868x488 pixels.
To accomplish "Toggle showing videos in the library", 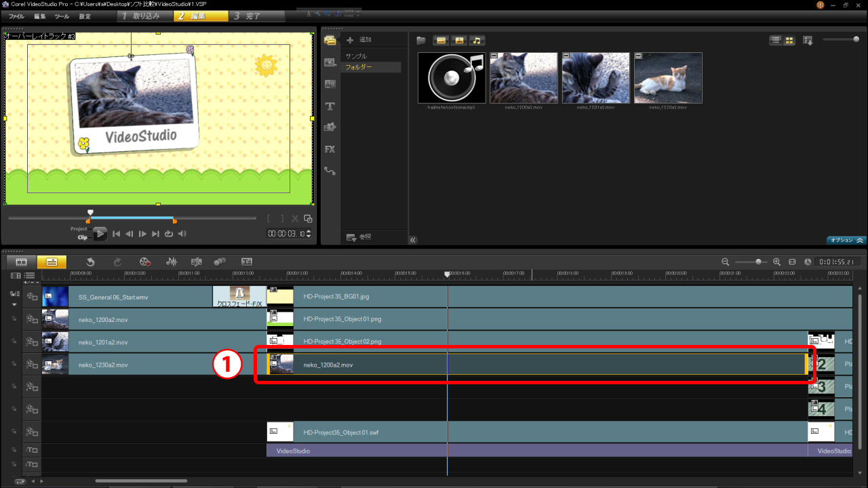I will point(441,41).
